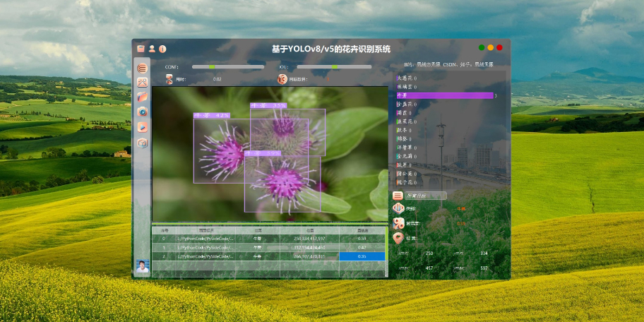
Task: Select position cell 250,334,457,597
Action: tap(310, 239)
